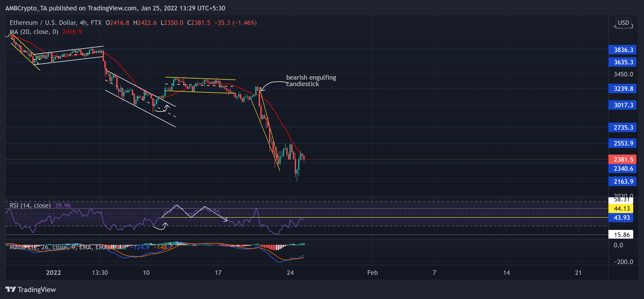Click the 7 date axis label
The height and width of the screenshot is (299, 644).
pyautogui.click(x=434, y=273)
